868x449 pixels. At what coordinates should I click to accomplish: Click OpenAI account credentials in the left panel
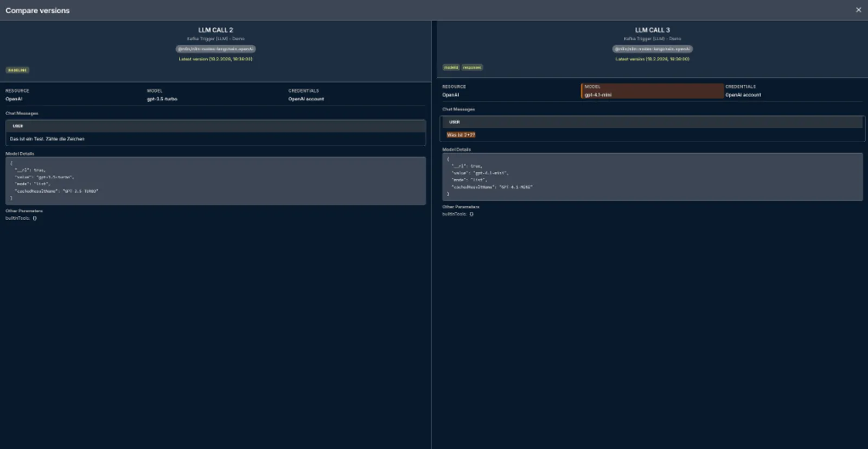point(306,99)
